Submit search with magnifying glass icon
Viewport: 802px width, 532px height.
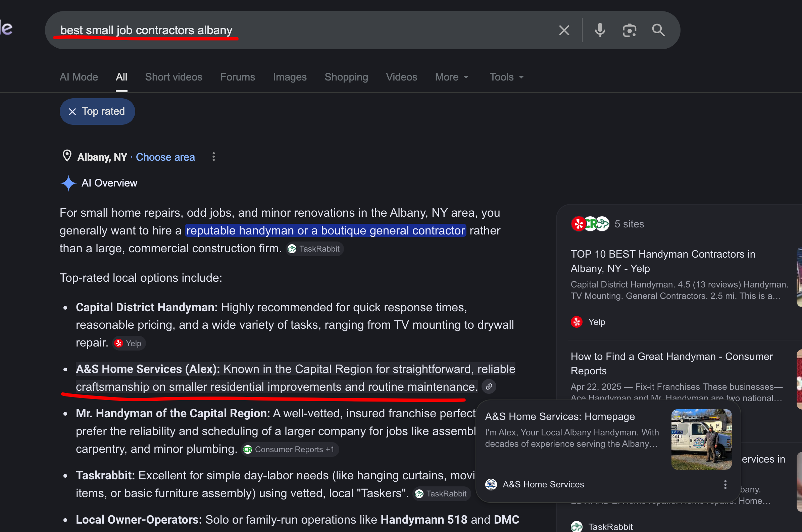coord(658,31)
